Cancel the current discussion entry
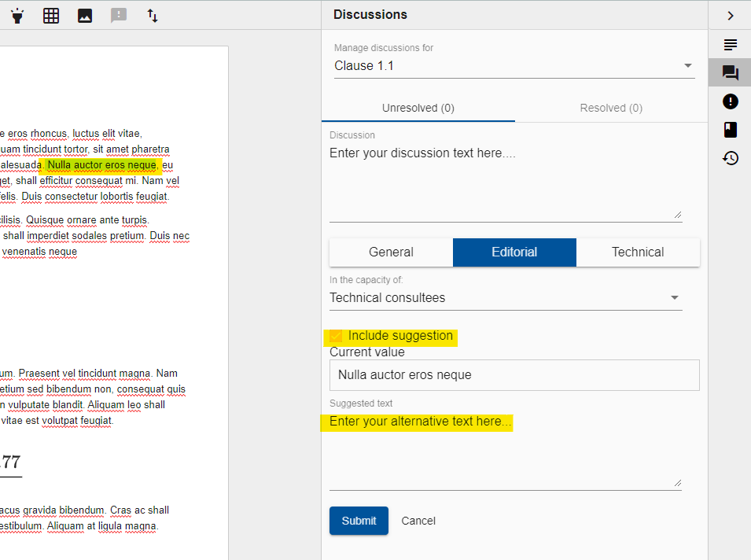The height and width of the screenshot is (560, 751). pos(418,521)
